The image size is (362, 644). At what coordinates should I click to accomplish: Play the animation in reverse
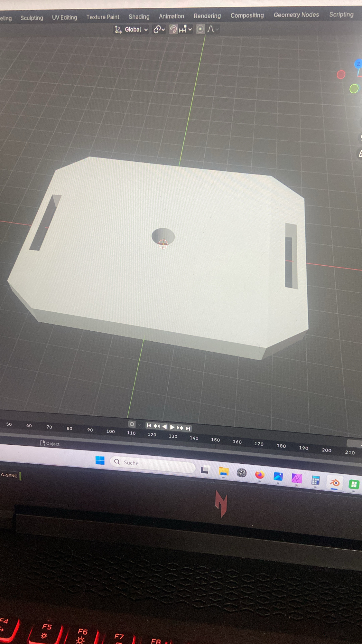[x=164, y=427]
